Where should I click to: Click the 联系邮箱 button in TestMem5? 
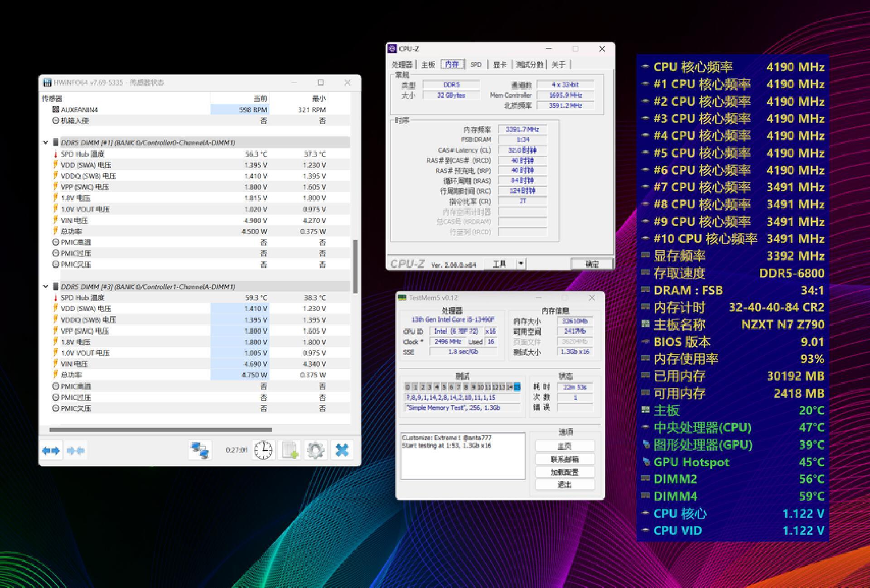564,459
